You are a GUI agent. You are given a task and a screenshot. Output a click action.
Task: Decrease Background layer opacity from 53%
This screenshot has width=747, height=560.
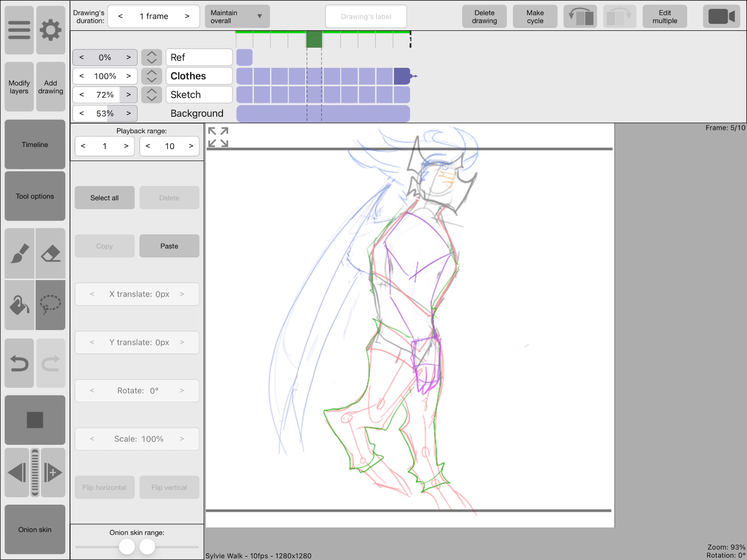82,113
